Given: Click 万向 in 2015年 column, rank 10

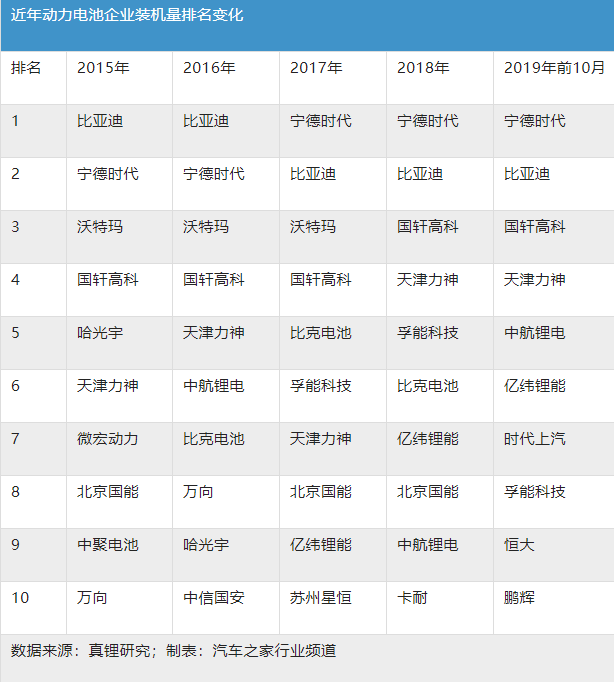Looking at the screenshot, I should click(92, 598).
